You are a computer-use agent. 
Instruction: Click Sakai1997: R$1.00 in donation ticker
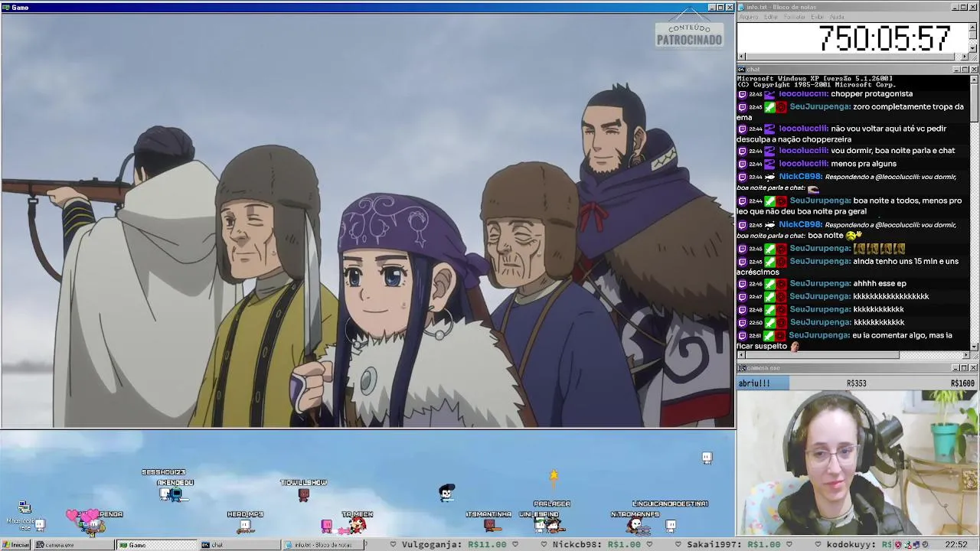coord(733,545)
